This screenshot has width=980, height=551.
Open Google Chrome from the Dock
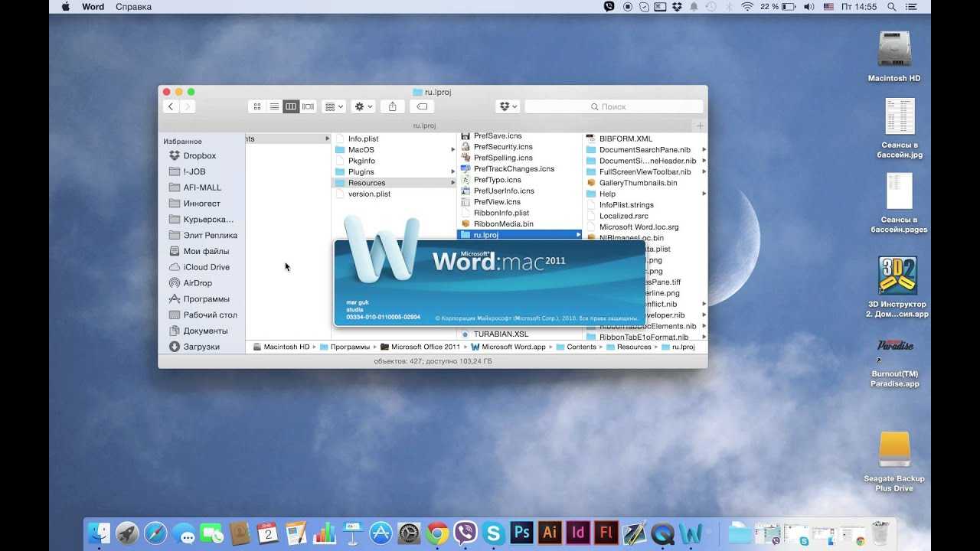point(437,533)
